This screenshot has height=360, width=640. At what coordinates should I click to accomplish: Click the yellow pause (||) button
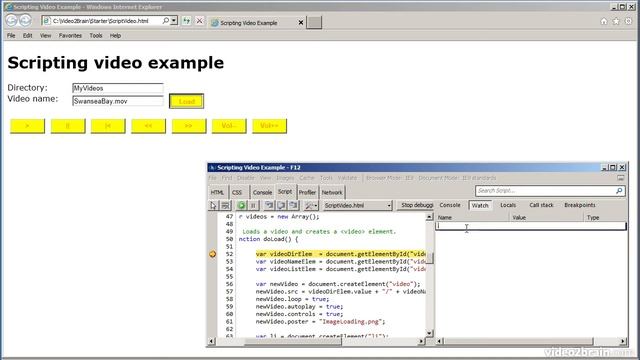pos(68,126)
